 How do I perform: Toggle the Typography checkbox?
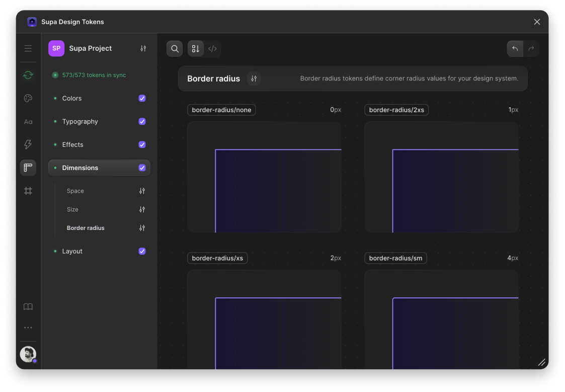(x=142, y=121)
